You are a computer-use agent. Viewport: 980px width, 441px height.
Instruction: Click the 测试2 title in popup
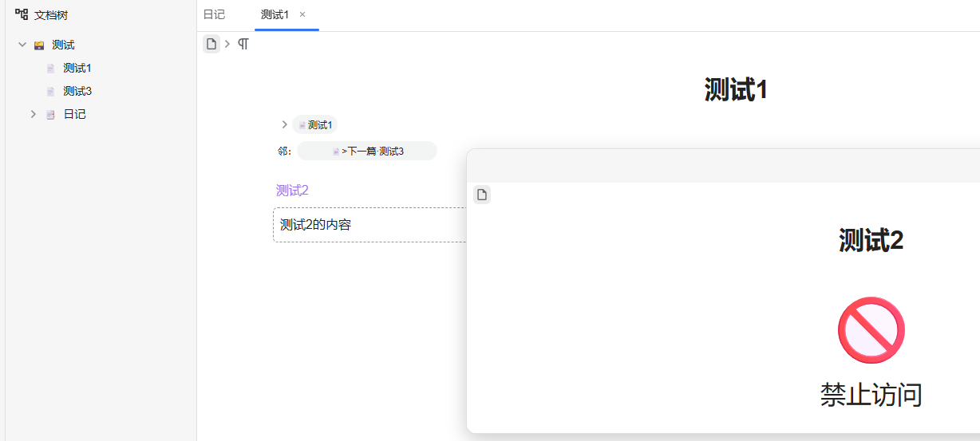pos(871,240)
